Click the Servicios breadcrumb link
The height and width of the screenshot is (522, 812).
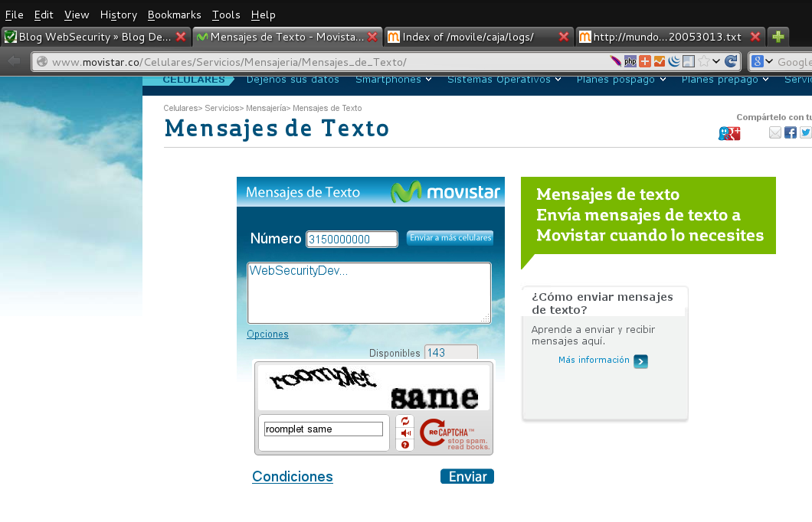pyautogui.click(x=221, y=108)
